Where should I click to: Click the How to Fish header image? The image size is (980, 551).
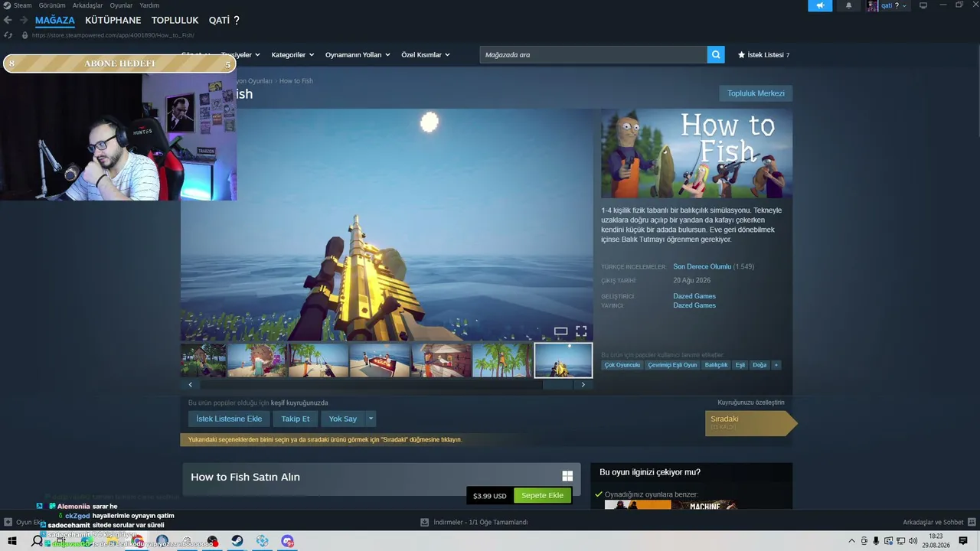click(697, 154)
